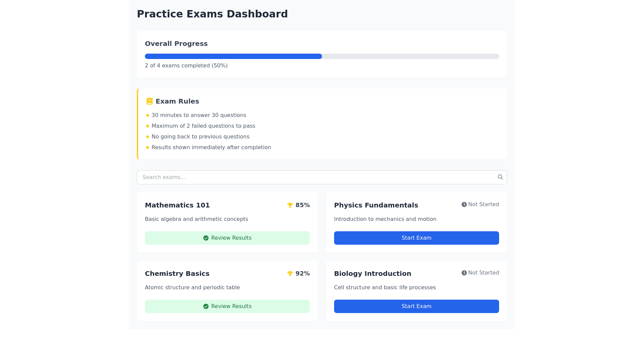Screen dimensions: 644x362
Task: Click the search magnifier icon
Action: [500, 177]
